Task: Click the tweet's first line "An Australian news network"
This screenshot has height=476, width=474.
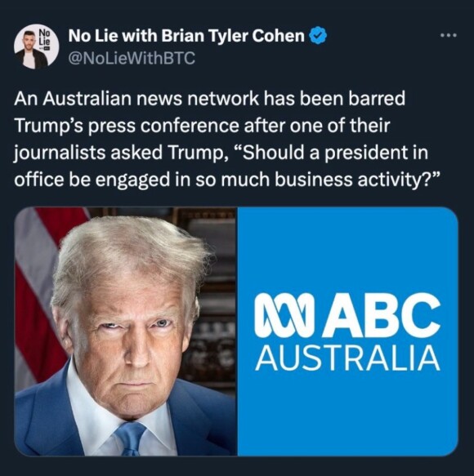Action: point(136,99)
